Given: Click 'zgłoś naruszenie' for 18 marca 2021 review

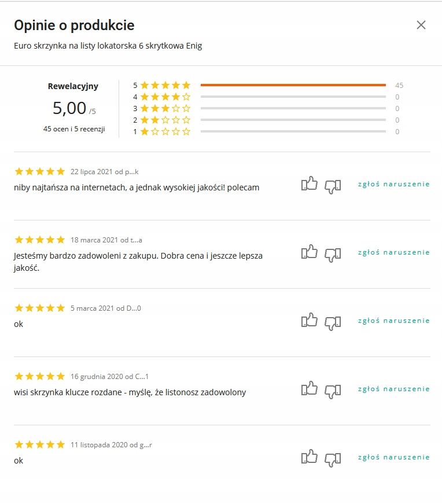Looking at the screenshot, I should 393,252.
